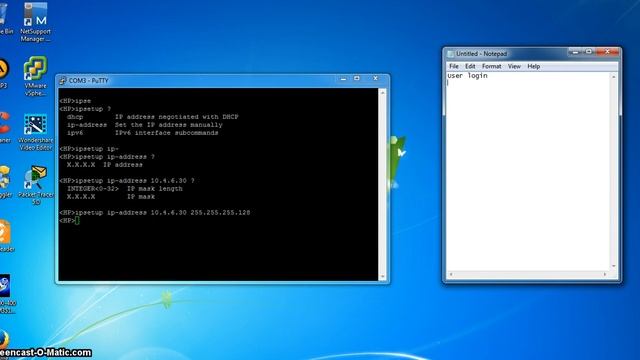Click Notepad horizontal scrollbar left arrow
Screen dimensions: 640x360
(451, 274)
